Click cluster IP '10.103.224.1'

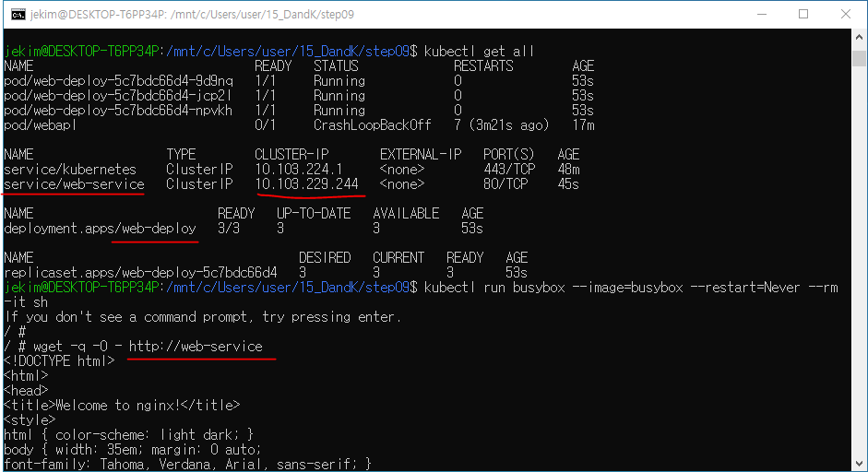coord(299,170)
